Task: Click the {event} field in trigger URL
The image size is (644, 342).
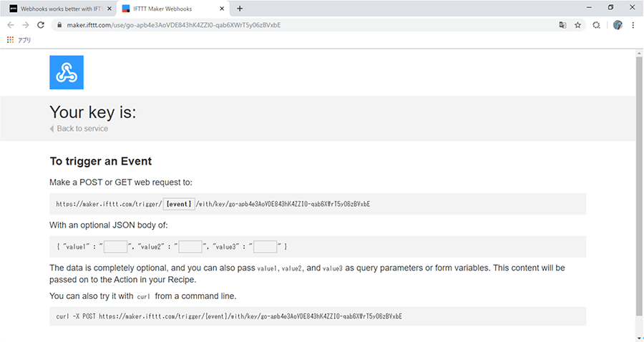Action: [179, 204]
